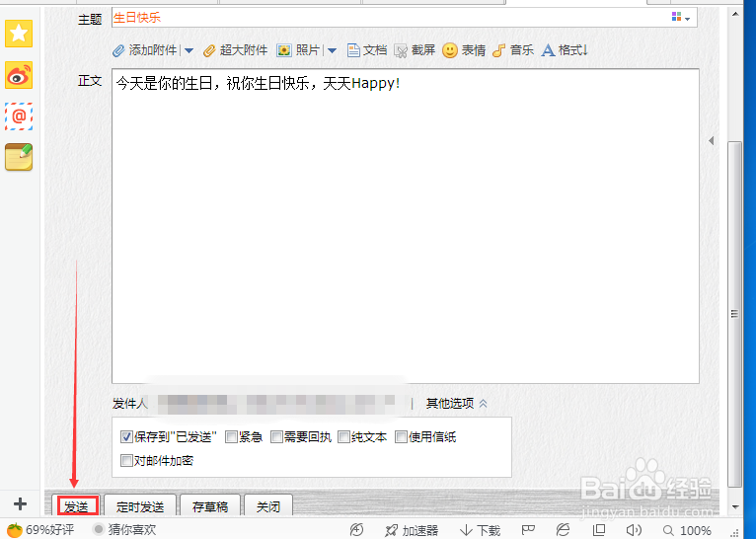Screen dimensions: 756x539
Task: Insert a document with 文档
Action: click(x=367, y=50)
